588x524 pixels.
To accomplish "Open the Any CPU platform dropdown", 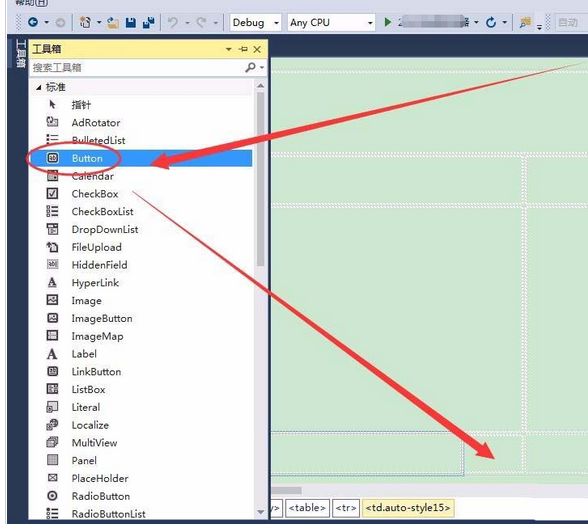I will [331, 23].
